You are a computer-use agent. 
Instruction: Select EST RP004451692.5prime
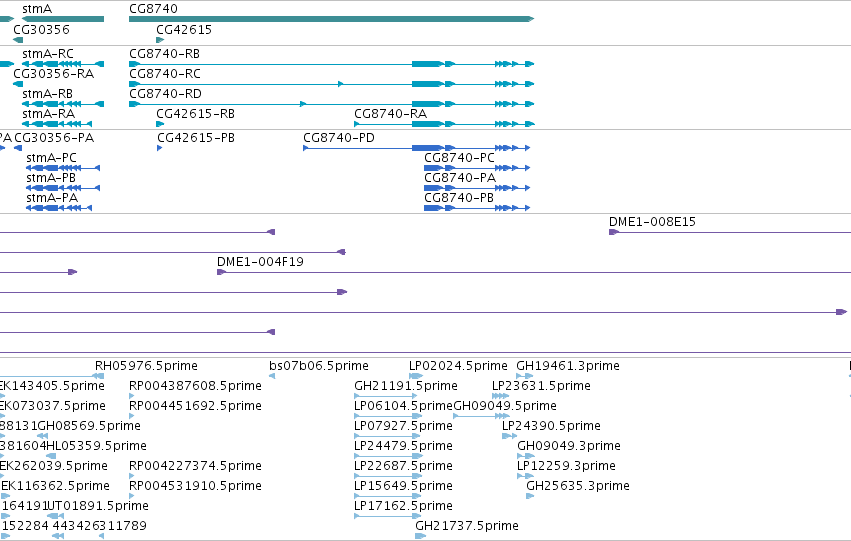point(195,406)
